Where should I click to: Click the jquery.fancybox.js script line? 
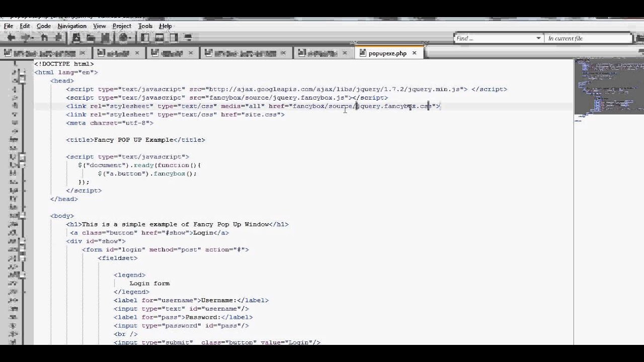click(x=227, y=98)
